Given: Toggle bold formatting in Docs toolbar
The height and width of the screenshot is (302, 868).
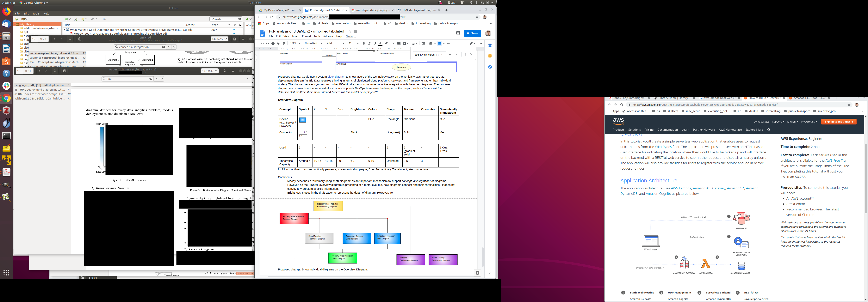Looking at the screenshot, I should 364,43.
